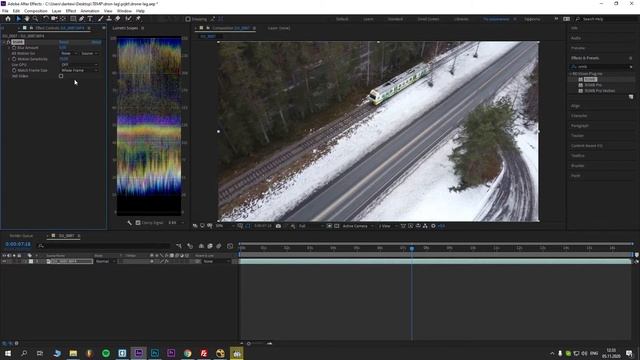Image resolution: width=640 pixels, height=360 pixels.
Task: Click the Home icon in toolbar
Action: point(8,19)
